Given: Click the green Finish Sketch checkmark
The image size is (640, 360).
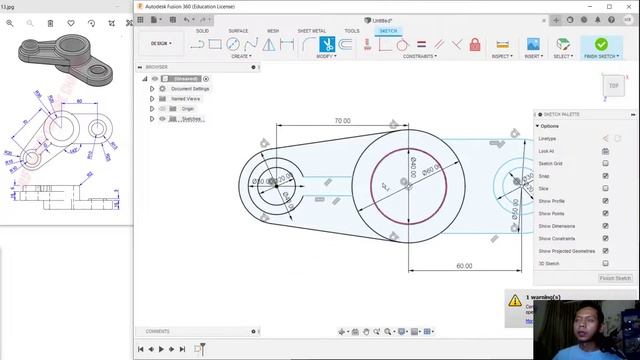Looking at the screenshot, I should click(601, 44).
